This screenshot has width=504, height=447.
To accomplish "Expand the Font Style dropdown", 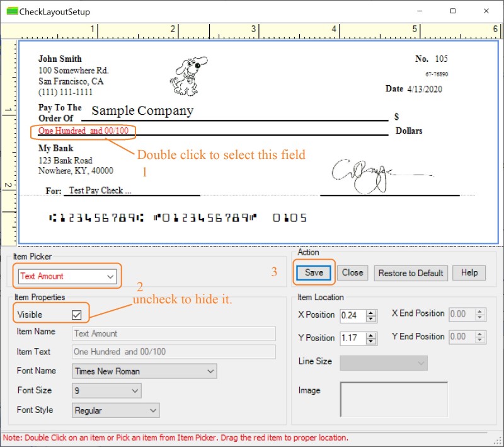I will coord(153,410).
